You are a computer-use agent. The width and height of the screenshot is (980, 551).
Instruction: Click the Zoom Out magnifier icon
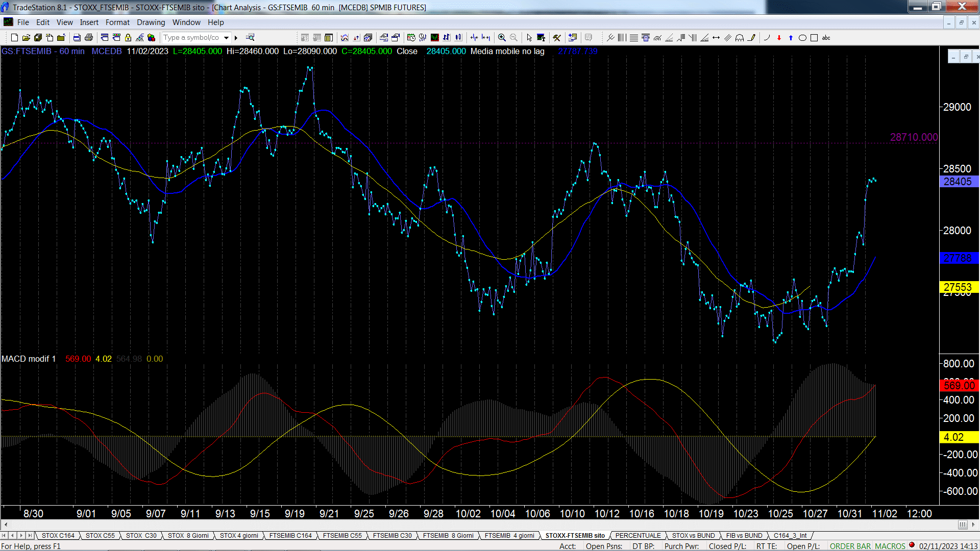click(513, 38)
